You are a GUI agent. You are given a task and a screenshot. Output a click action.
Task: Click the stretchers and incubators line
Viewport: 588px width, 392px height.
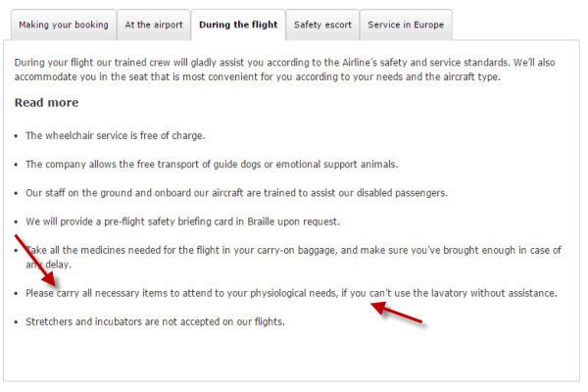tap(155, 321)
